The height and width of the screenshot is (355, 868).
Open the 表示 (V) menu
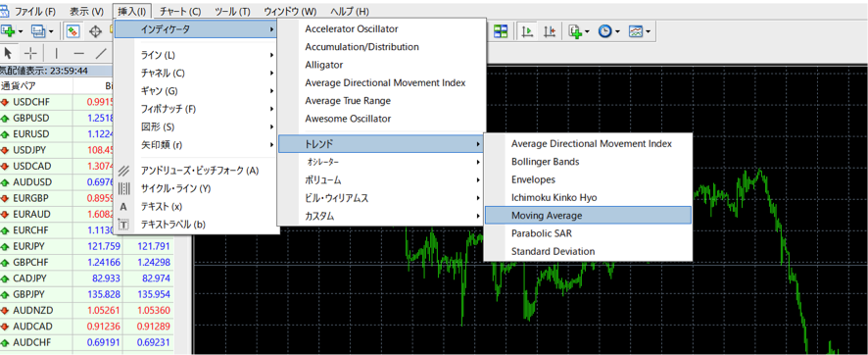(x=87, y=11)
